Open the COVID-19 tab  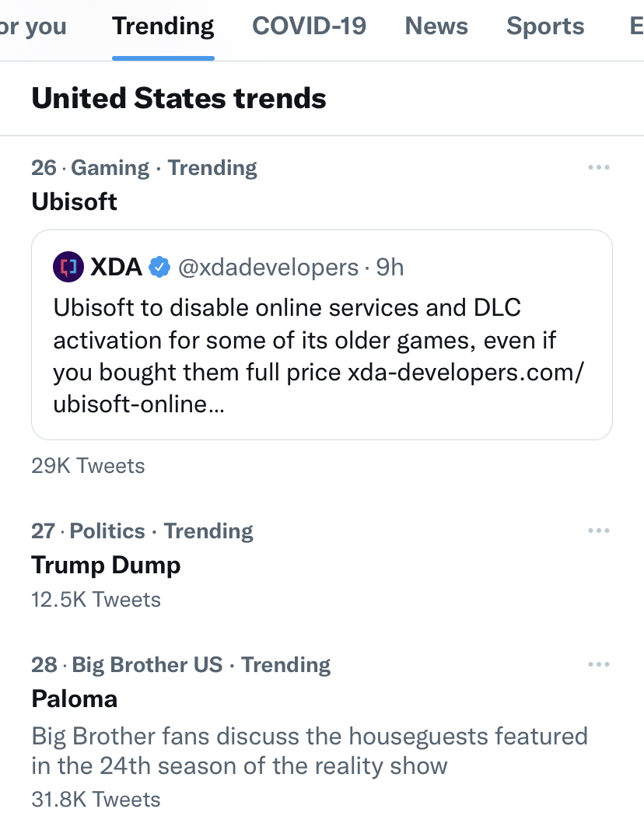click(309, 26)
